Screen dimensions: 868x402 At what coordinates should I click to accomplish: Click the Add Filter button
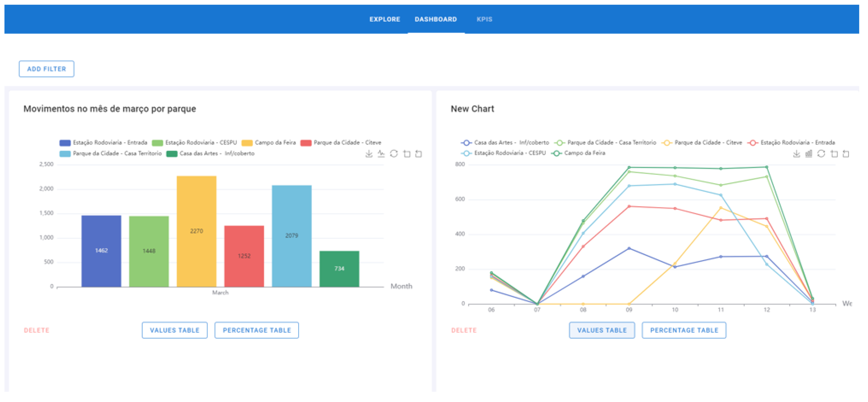click(47, 69)
